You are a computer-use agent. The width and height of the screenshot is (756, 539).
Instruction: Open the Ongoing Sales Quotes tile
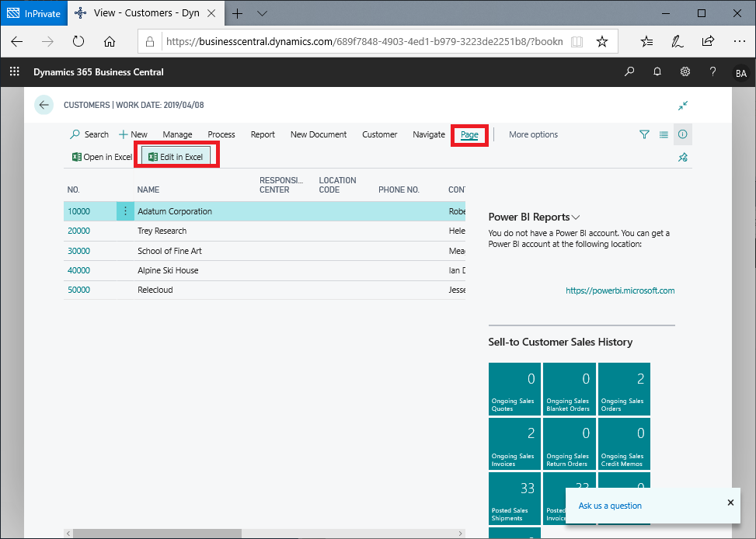(514, 389)
